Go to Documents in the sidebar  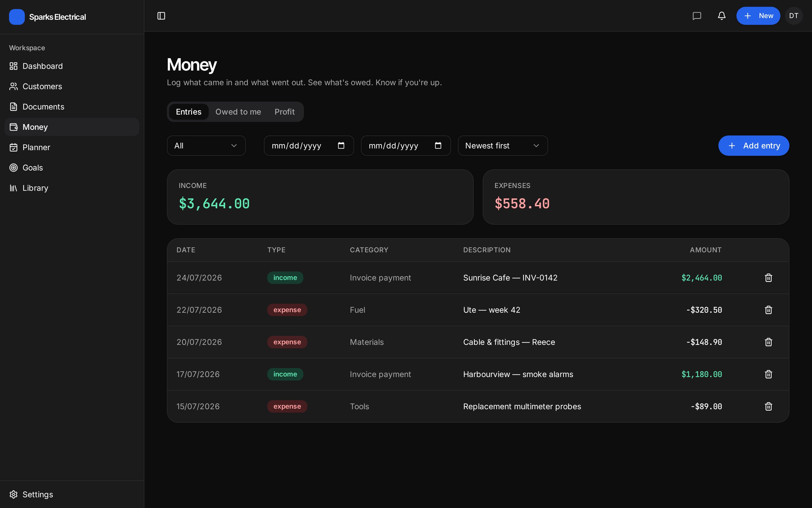[72, 107]
